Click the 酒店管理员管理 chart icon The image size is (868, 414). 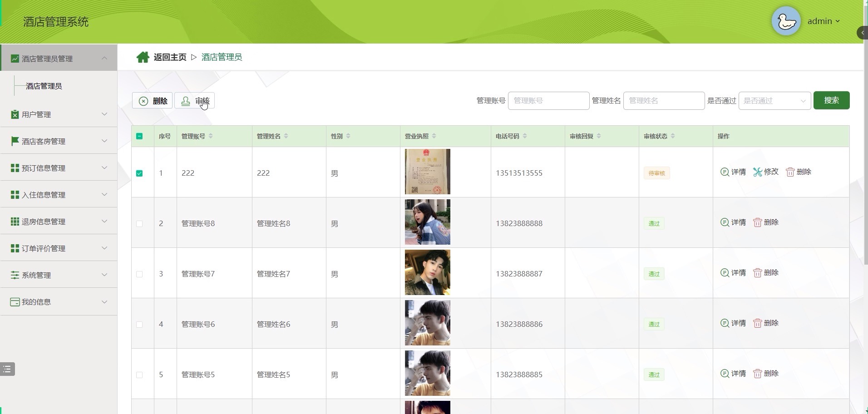(x=15, y=59)
